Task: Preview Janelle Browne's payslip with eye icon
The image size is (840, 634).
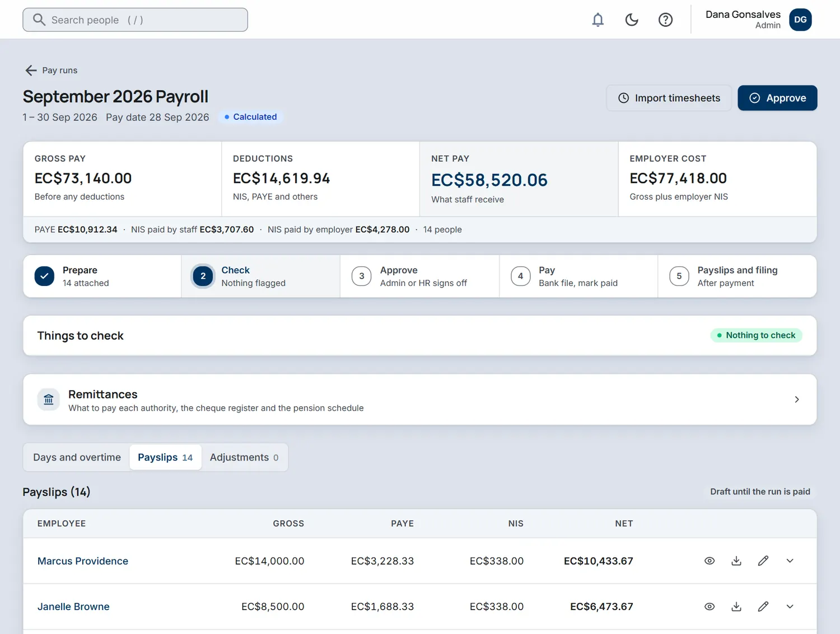Action: point(710,607)
